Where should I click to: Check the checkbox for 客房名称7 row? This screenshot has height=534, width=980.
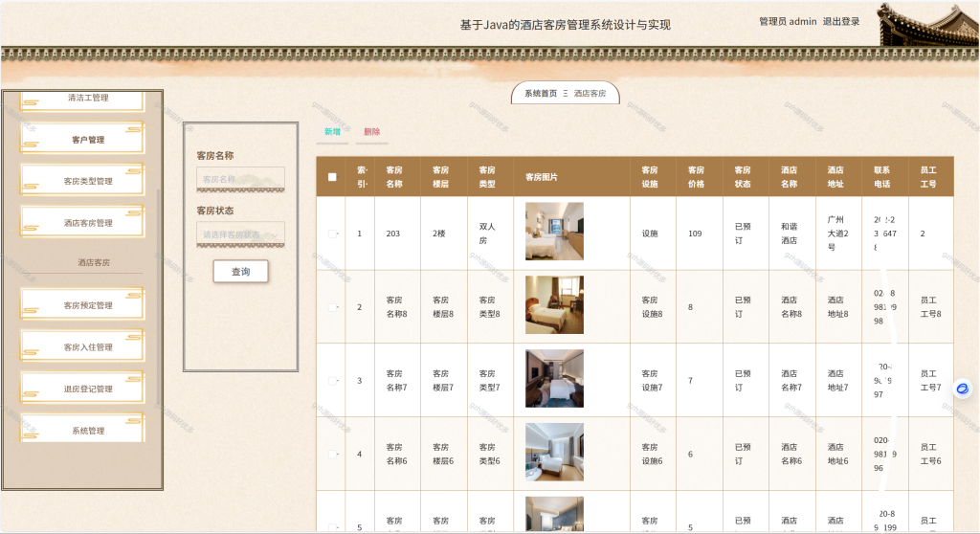332,381
